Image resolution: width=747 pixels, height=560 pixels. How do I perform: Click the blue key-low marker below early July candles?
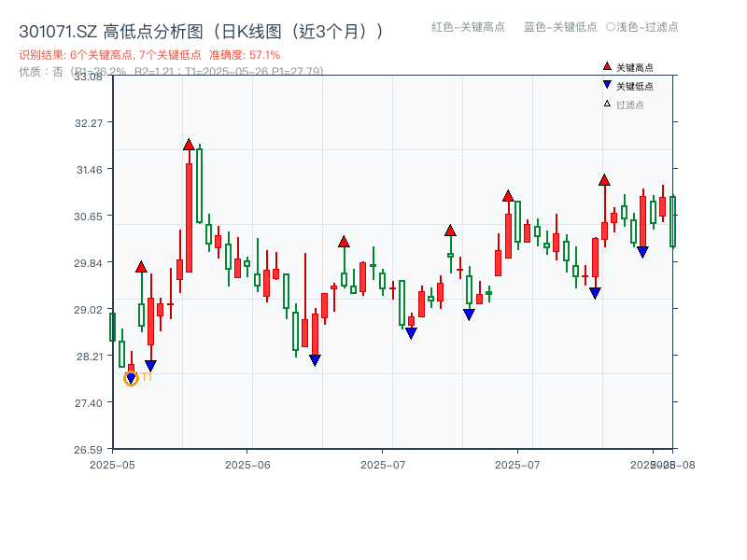pos(411,332)
